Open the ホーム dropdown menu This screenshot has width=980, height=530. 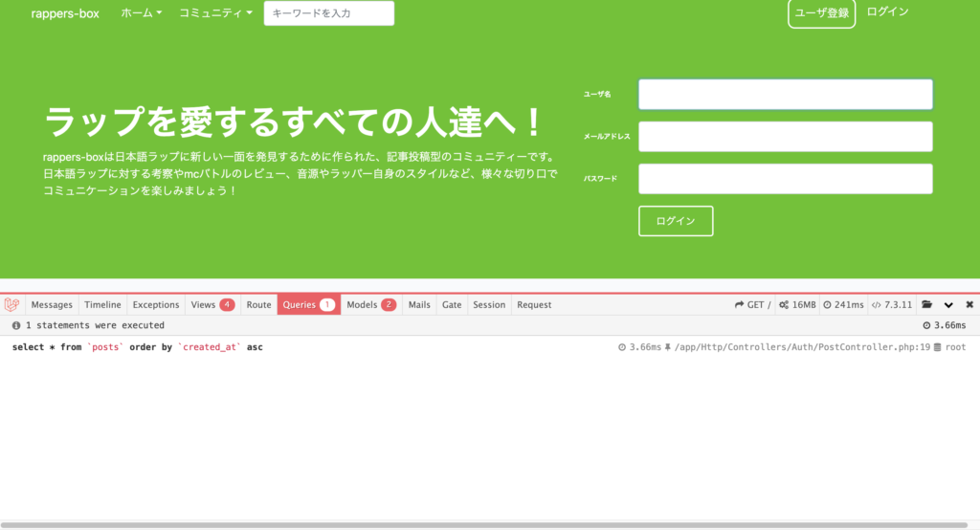pos(142,13)
